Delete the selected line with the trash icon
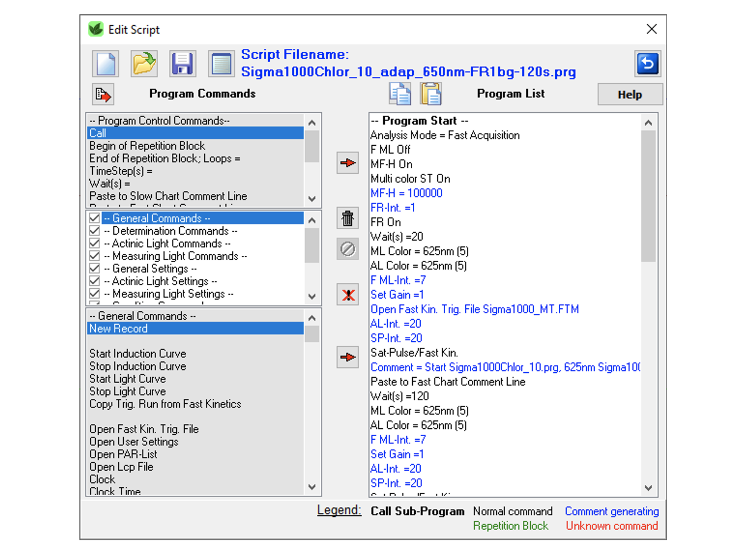Screen dimensions: 752x560 click(347, 218)
